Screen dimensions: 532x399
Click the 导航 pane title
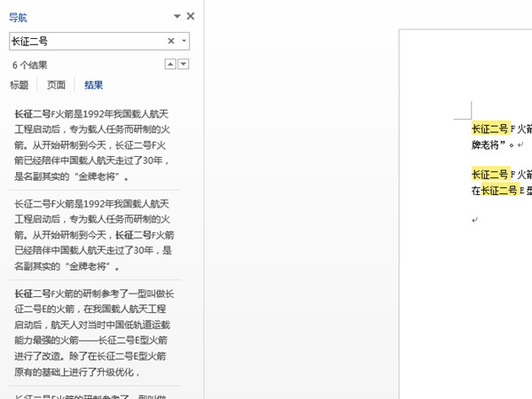pyautogui.click(x=18, y=18)
